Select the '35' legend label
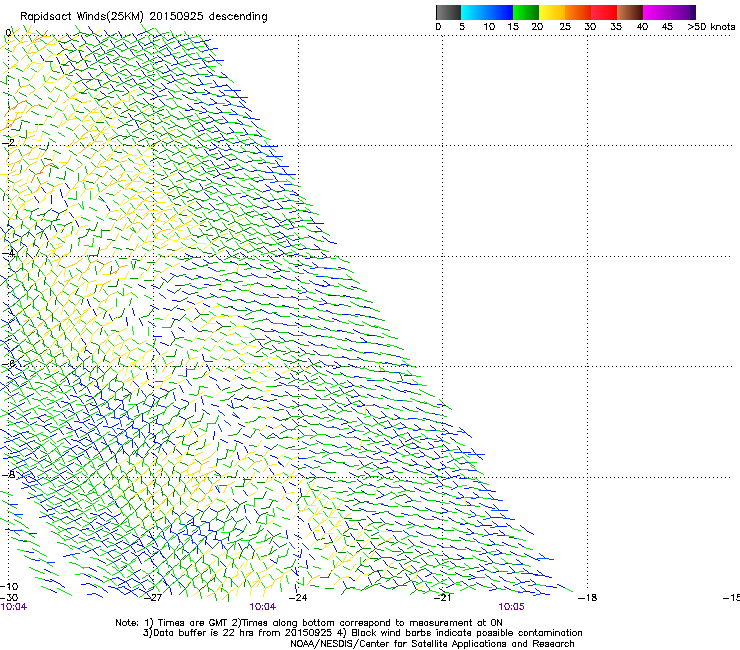Screen dimensions: 740x650 (616, 27)
